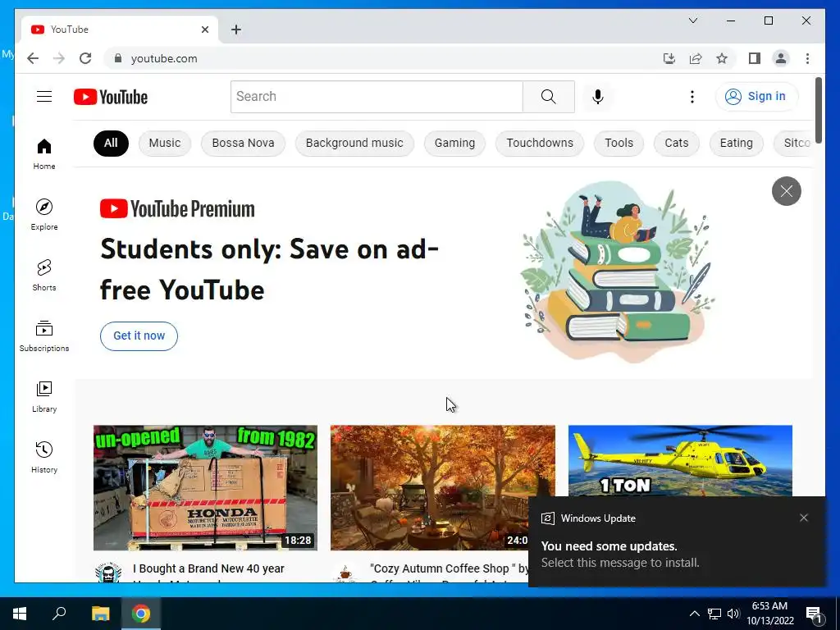Expand Chrome tab search chevron
Image resolution: width=840 pixels, height=630 pixels.
(692, 21)
